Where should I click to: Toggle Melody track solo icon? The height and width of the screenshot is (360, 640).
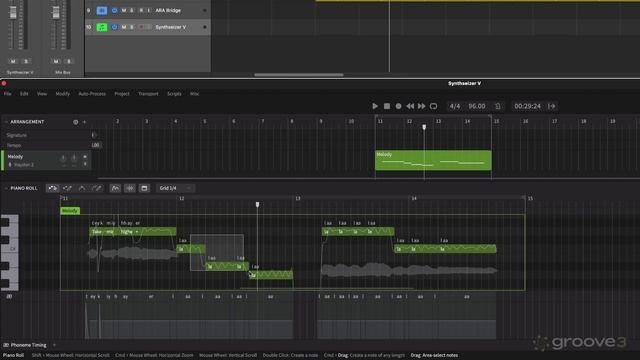(x=85, y=164)
